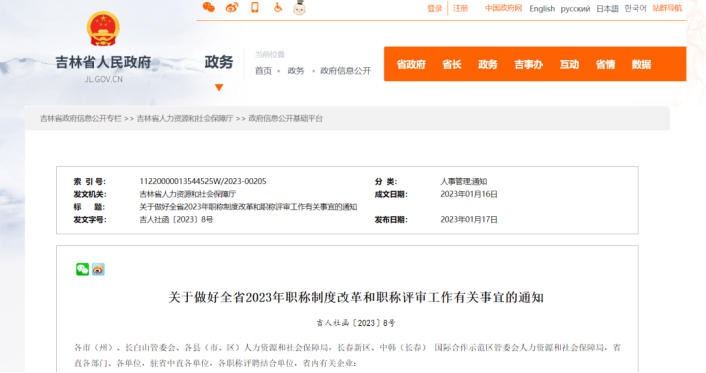This screenshot has height=373, width=706.
Task: Share article via green WeChat icon
Action: 82,269
